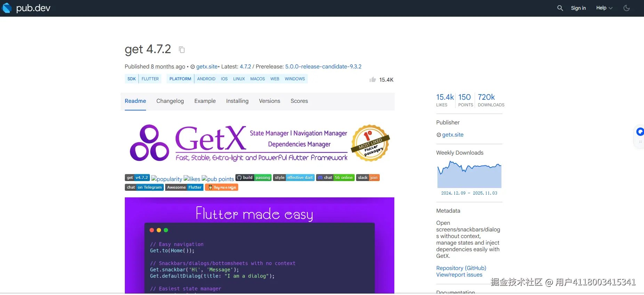
Task: Click the floating blue chat bubble icon
Action: click(640, 132)
